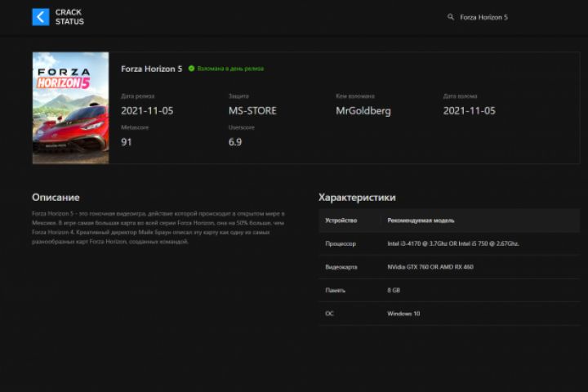
Task: Select the release date 2021-11-05 under Дата релиза
Action: [147, 111]
